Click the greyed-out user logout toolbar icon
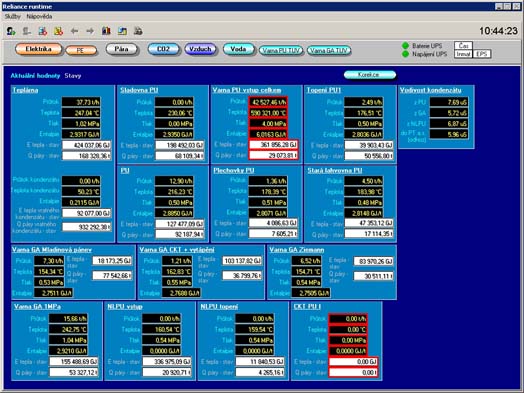The height and width of the screenshot is (393, 524). tap(27, 31)
